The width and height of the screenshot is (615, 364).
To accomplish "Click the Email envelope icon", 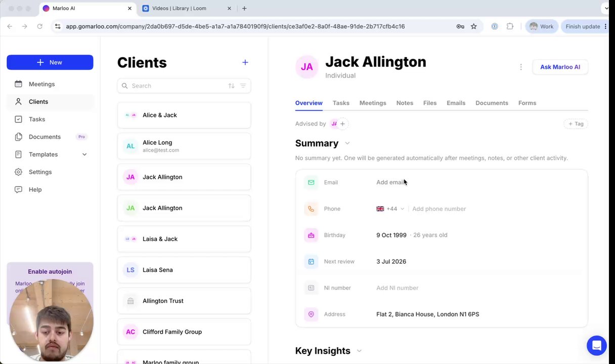I will tap(311, 183).
